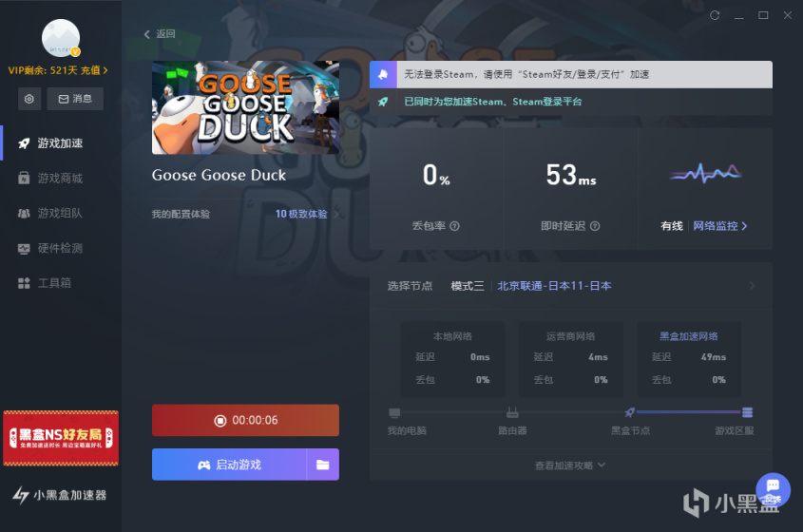Image resolution: width=803 pixels, height=532 pixels.
Task: Open 工具箱 from the sidebar
Action: pos(54,283)
